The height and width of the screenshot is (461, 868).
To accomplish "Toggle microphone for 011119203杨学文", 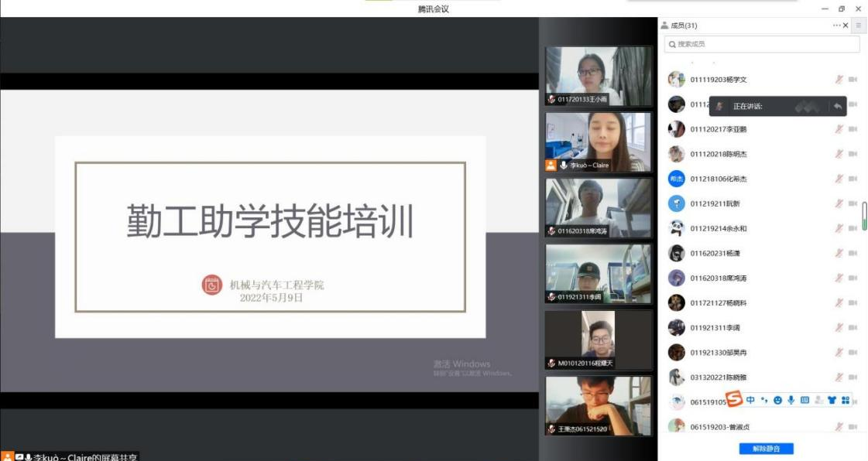I will (x=839, y=80).
